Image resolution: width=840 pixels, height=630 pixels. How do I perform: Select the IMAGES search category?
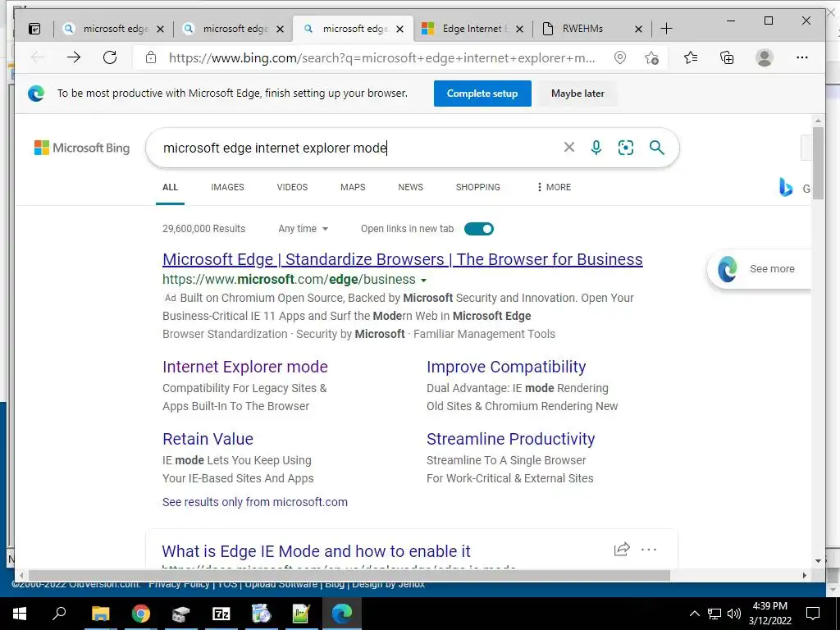coord(227,187)
